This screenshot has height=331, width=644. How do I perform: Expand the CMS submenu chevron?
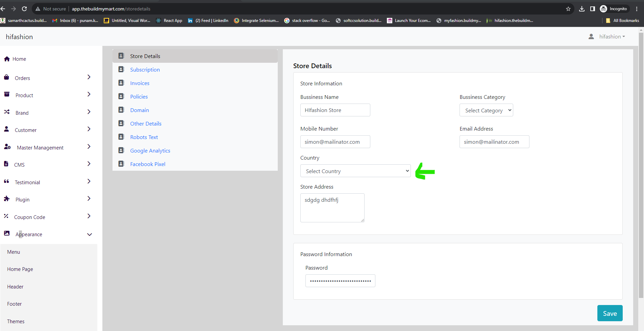(89, 164)
